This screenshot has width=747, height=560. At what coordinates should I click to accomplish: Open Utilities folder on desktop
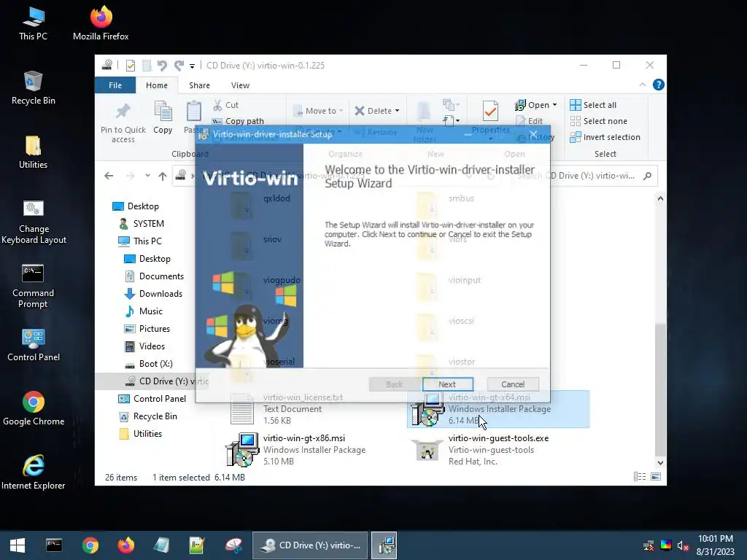click(x=33, y=152)
